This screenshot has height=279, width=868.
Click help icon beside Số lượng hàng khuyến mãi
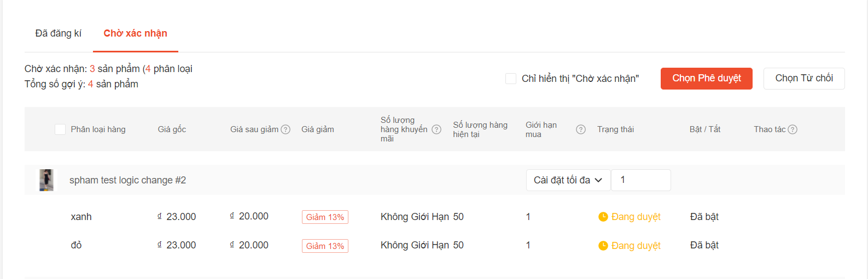[x=436, y=129]
